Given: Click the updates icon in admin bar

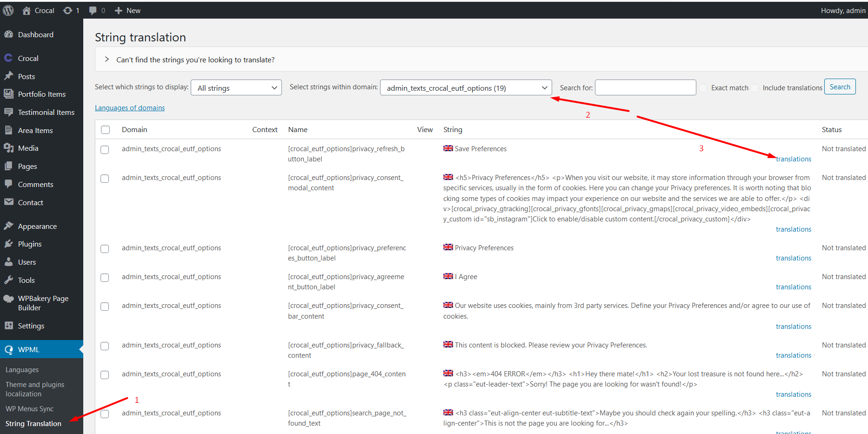Looking at the screenshot, I should click(x=68, y=10).
